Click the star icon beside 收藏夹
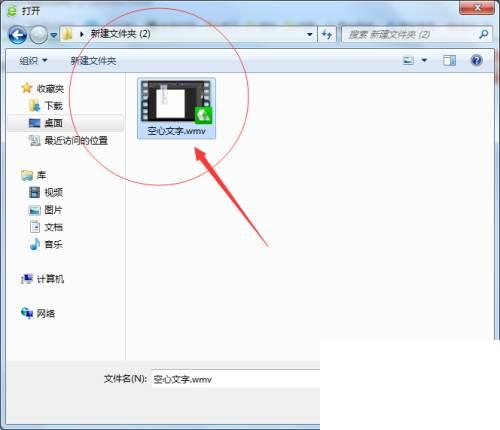The image size is (500, 430). pyautogui.click(x=27, y=88)
